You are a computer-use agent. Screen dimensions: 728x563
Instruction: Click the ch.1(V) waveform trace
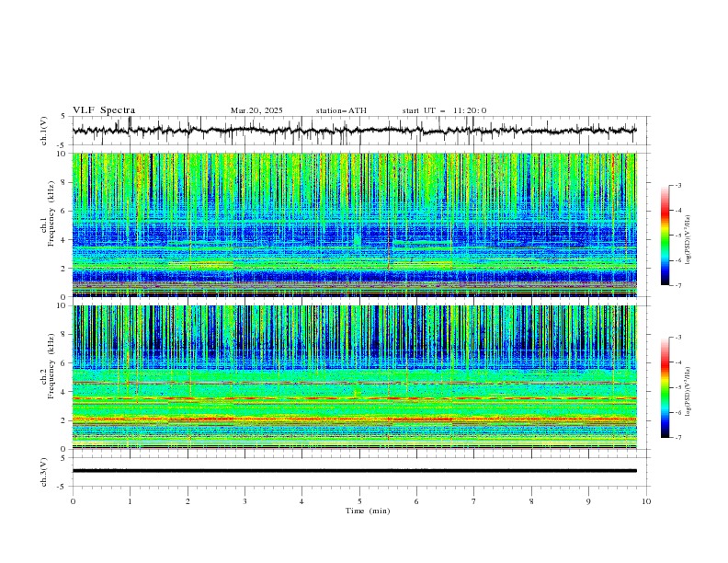click(354, 131)
